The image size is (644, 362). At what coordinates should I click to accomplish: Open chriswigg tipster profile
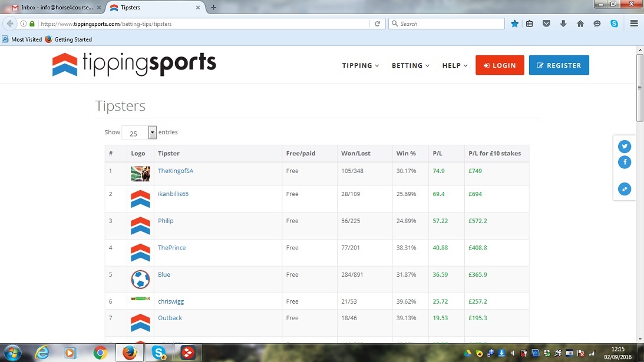171,301
